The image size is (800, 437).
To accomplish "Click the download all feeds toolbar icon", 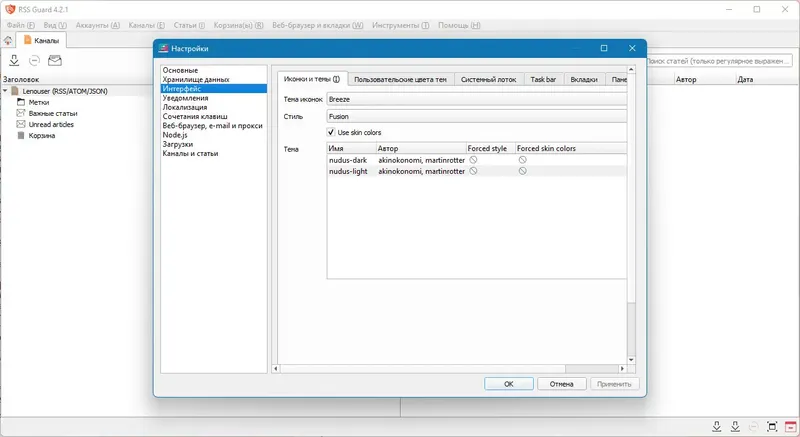I will click(14, 61).
